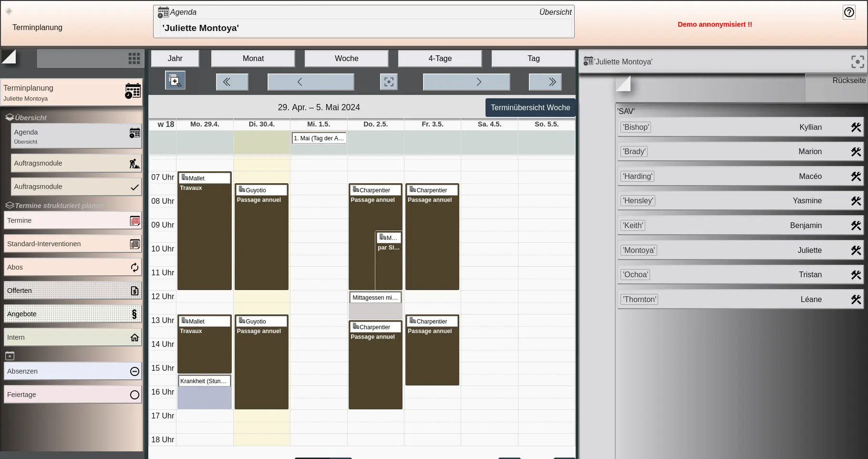The height and width of the screenshot is (459, 868).
Task: Click the add new appointment icon
Action: [x=175, y=81]
